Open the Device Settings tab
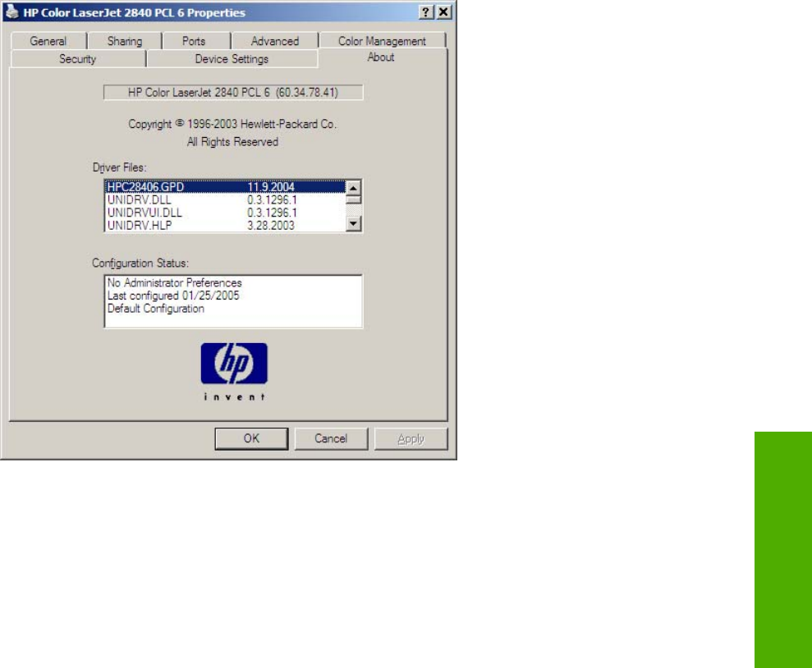 point(232,59)
